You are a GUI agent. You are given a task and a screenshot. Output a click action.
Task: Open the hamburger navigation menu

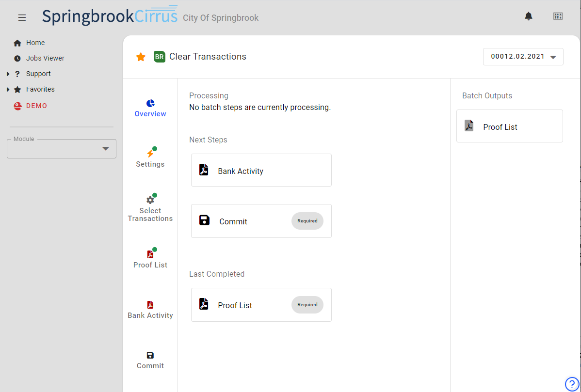(x=22, y=17)
